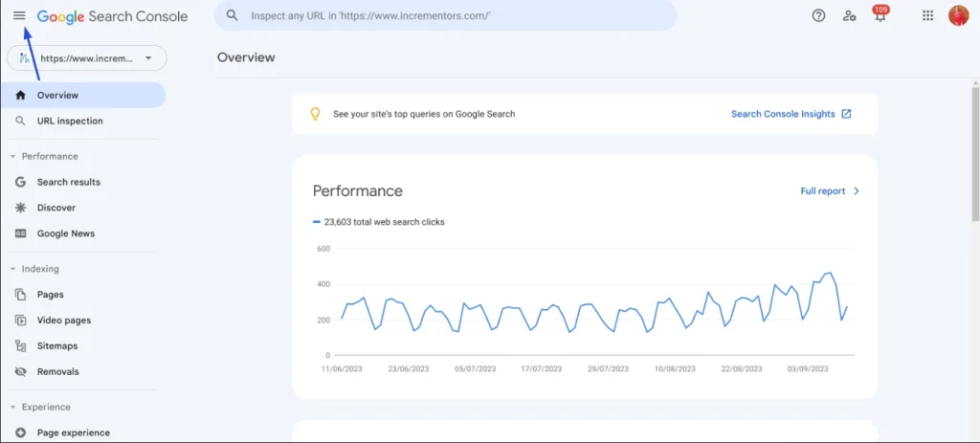The height and width of the screenshot is (443, 980).
Task: Click the property favicon in selector
Action: tap(24, 58)
